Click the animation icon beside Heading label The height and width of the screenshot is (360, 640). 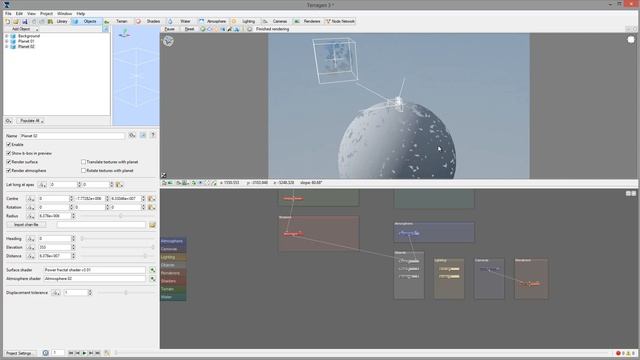[x=31, y=238]
